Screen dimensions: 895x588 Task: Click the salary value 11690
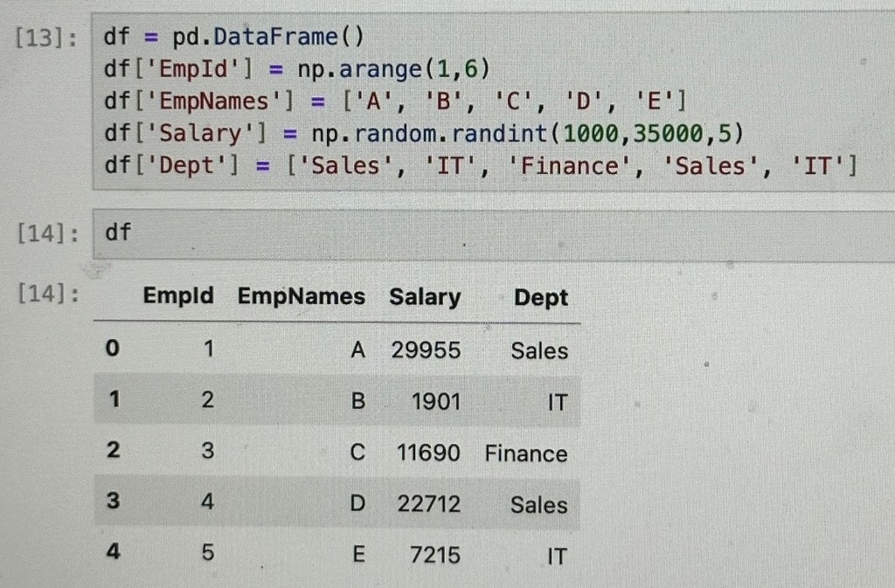click(427, 453)
